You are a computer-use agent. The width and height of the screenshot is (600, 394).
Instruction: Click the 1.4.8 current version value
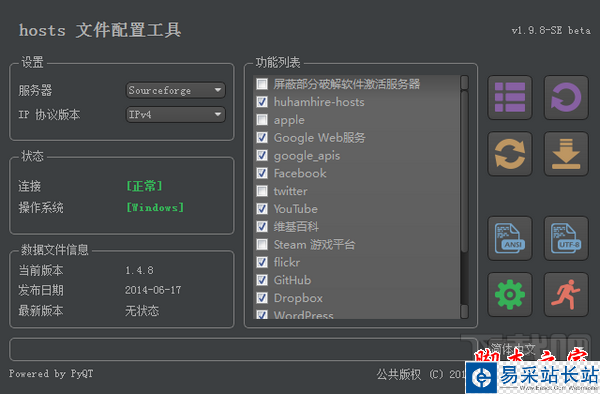point(139,270)
